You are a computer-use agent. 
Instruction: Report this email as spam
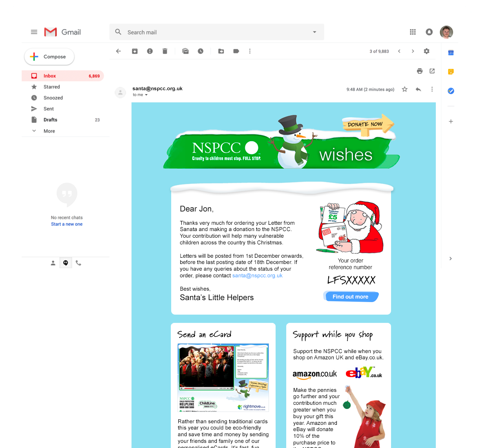click(x=150, y=51)
